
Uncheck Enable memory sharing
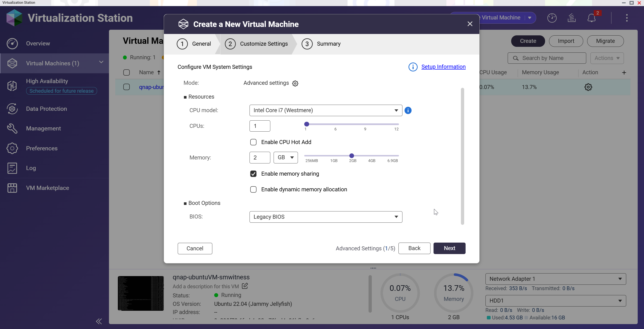(253, 174)
